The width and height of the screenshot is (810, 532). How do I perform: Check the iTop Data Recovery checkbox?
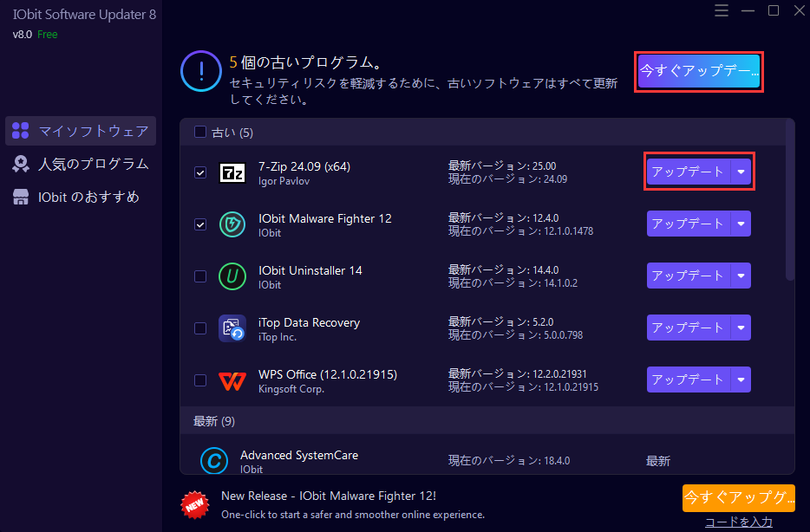click(x=200, y=328)
